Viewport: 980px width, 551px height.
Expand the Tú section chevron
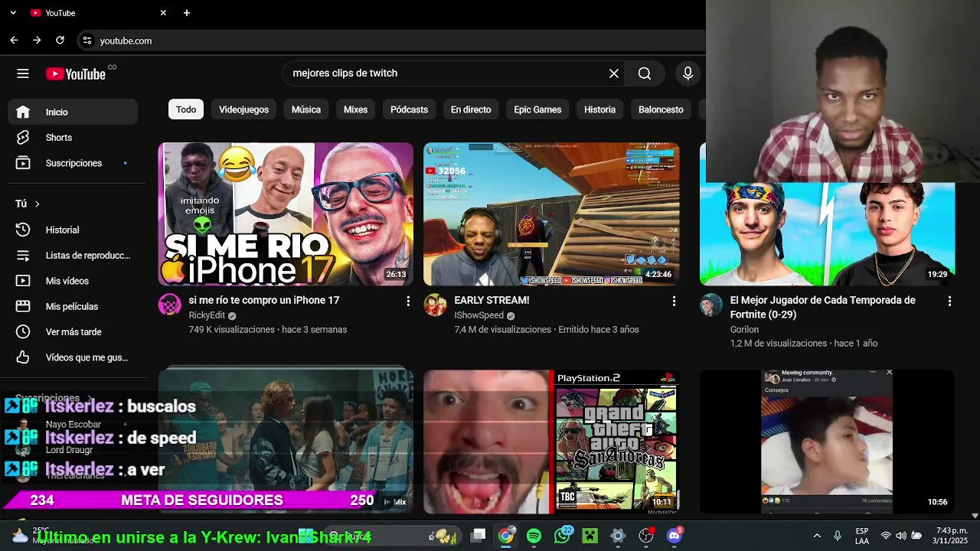(37, 204)
